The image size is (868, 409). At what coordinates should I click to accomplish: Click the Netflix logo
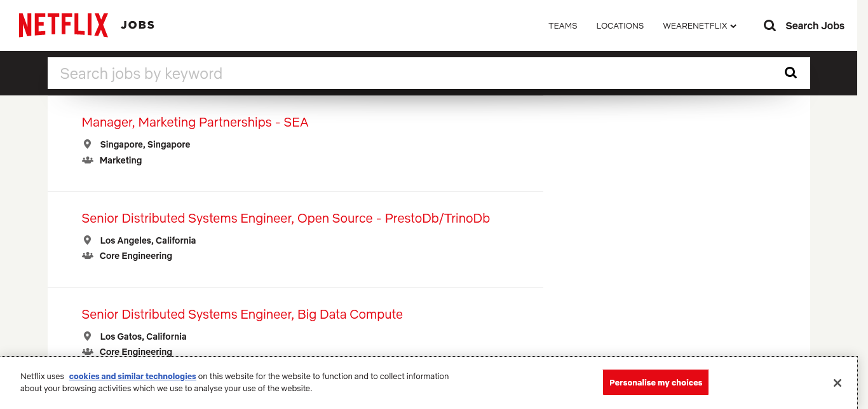(64, 25)
